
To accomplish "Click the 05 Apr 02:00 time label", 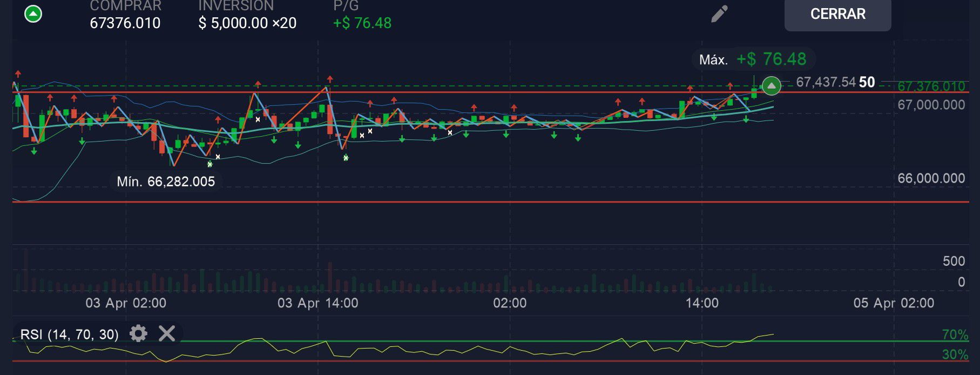I will (x=893, y=303).
